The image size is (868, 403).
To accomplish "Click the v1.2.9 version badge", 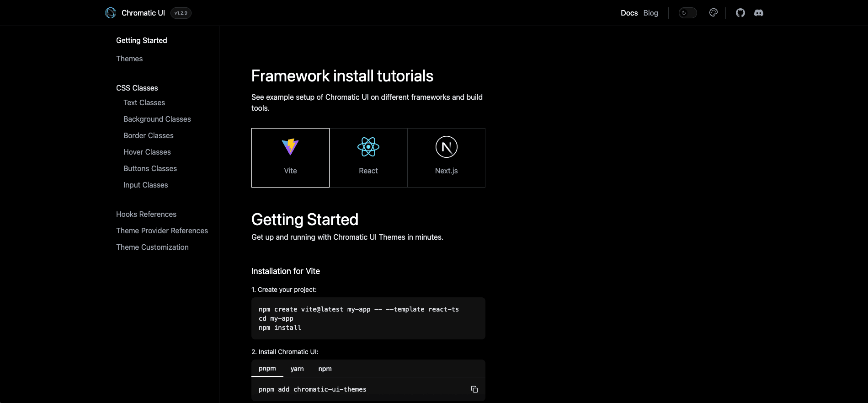I will pyautogui.click(x=181, y=13).
